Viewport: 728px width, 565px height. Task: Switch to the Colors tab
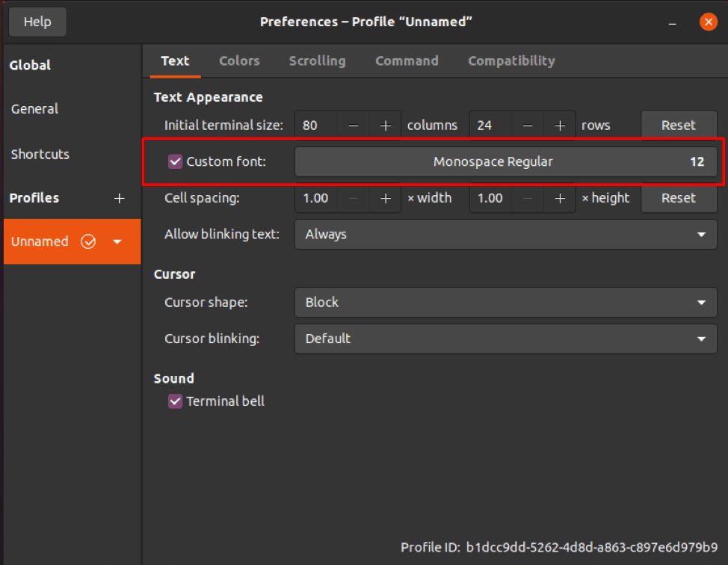[239, 61]
